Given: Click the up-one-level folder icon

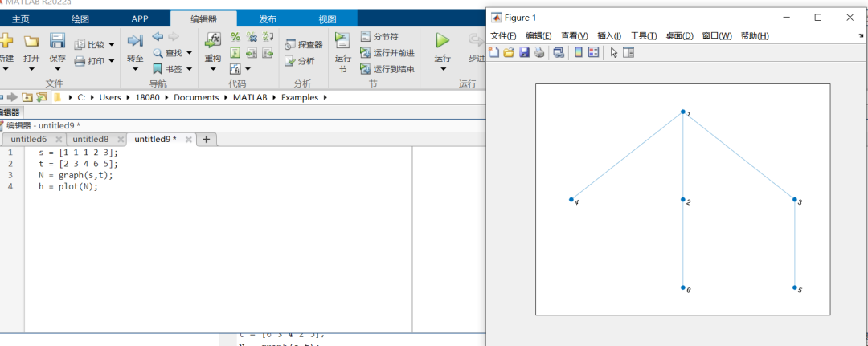Looking at the screenshot, I should pos(27,97).
